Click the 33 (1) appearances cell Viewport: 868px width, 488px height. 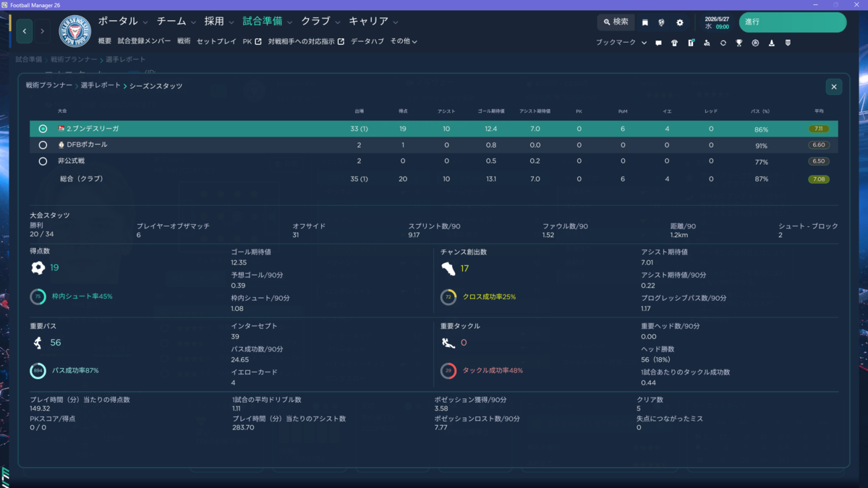[x=359, y=129]
